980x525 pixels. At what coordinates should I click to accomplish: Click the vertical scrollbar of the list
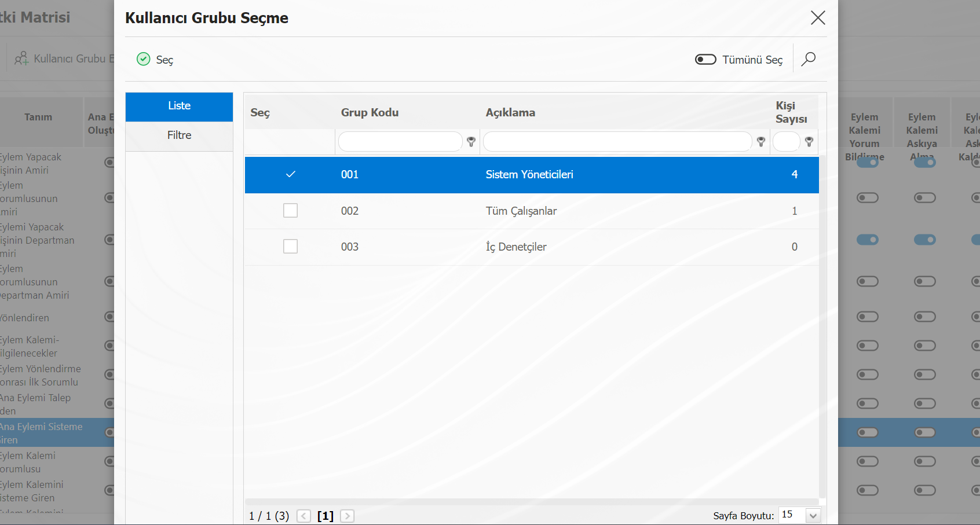(x=822, y=327)
